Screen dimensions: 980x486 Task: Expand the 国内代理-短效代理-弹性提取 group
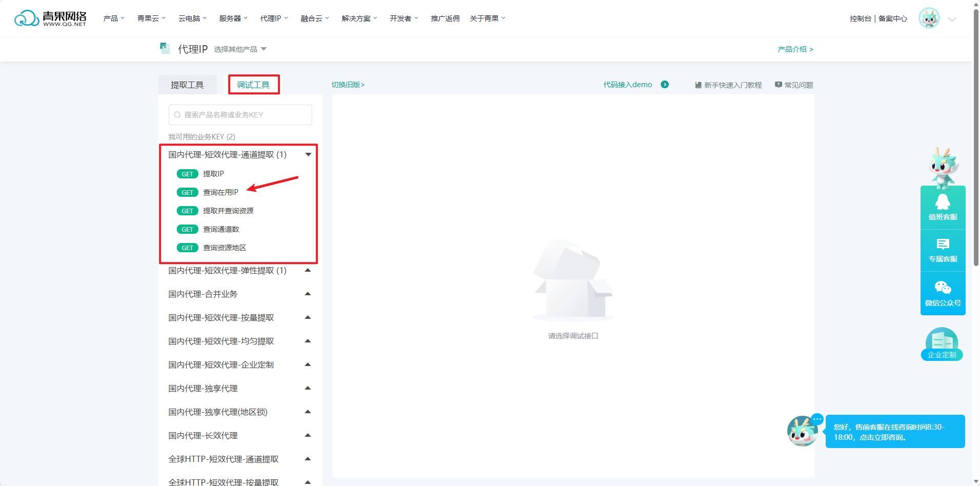pyautogui.click(x=308, y=271)
